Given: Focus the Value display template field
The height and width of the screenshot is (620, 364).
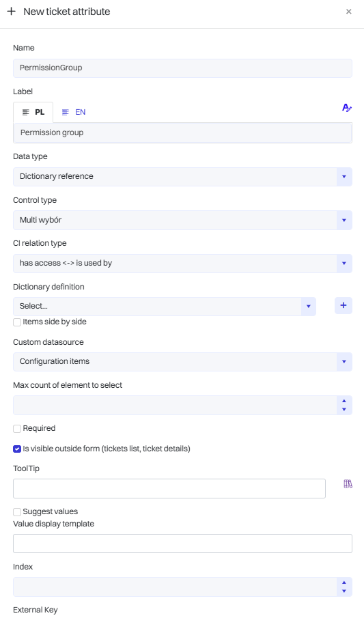Looking at the screenshot, I should tap(182, 544).
